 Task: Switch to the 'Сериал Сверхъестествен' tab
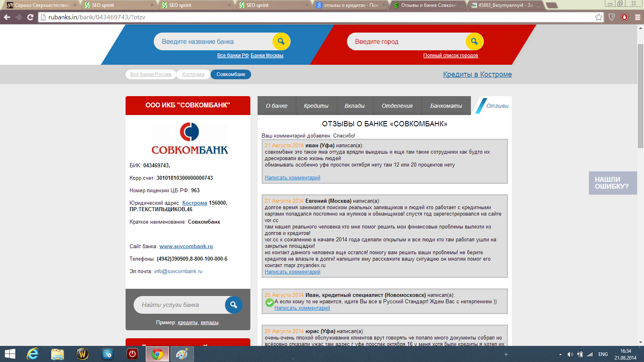[42, 5]
